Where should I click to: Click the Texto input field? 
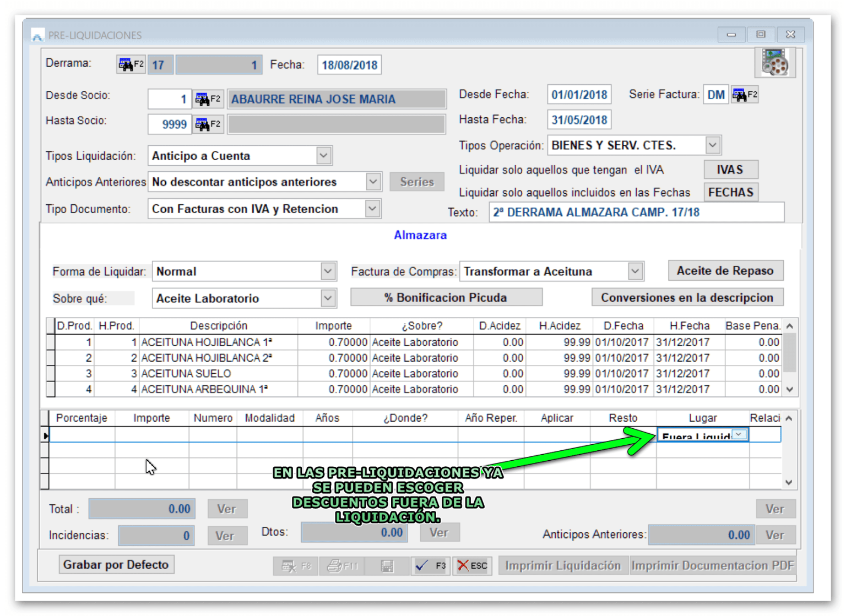coord(636,212)
